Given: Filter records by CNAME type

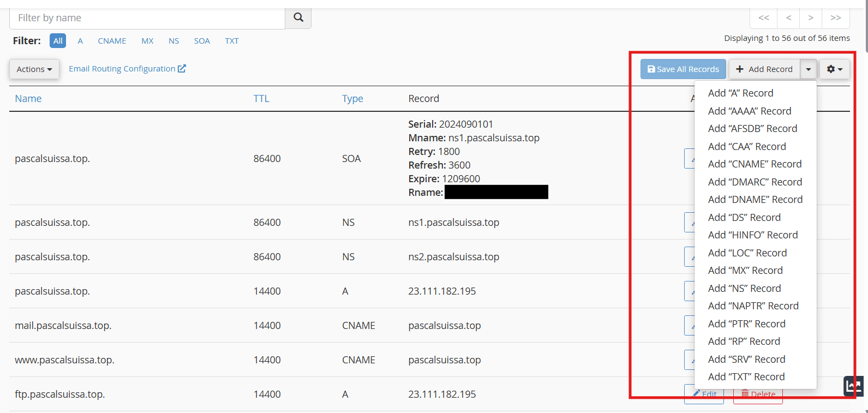Looking at the screenshot, I should pos(112,41).
